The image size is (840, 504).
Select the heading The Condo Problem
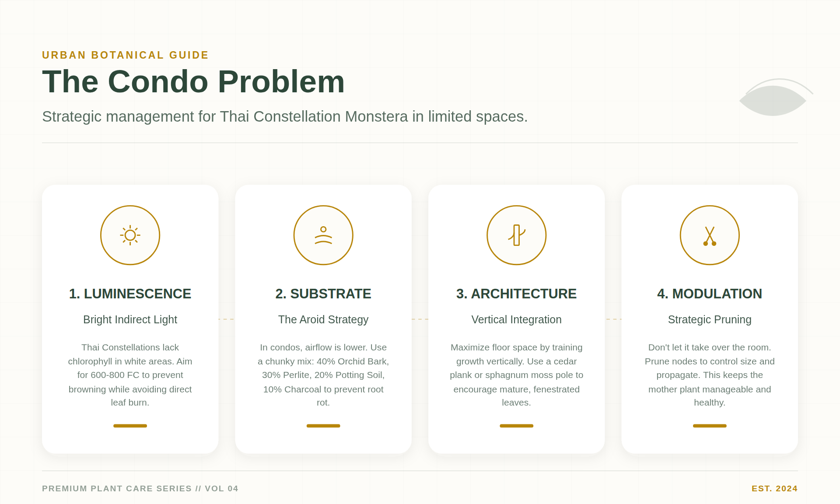point(193,81)
